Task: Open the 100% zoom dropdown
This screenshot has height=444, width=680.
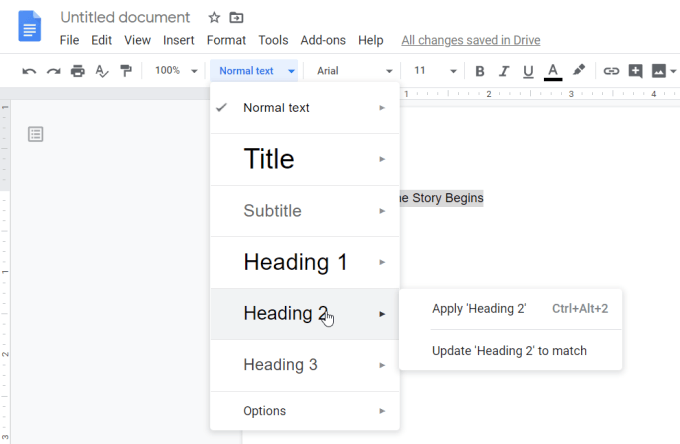Action: pos(176,71)
